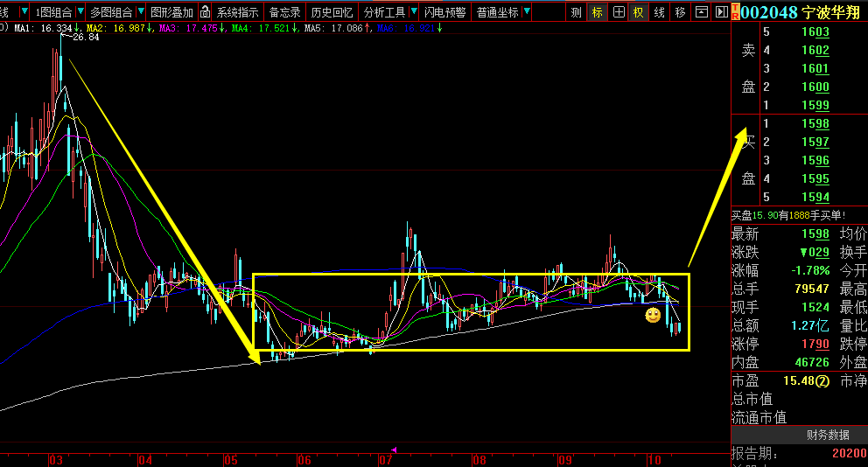Select the 财务数据 tab header
Viewport: 868px width, 467px height.
pos(828,436)
